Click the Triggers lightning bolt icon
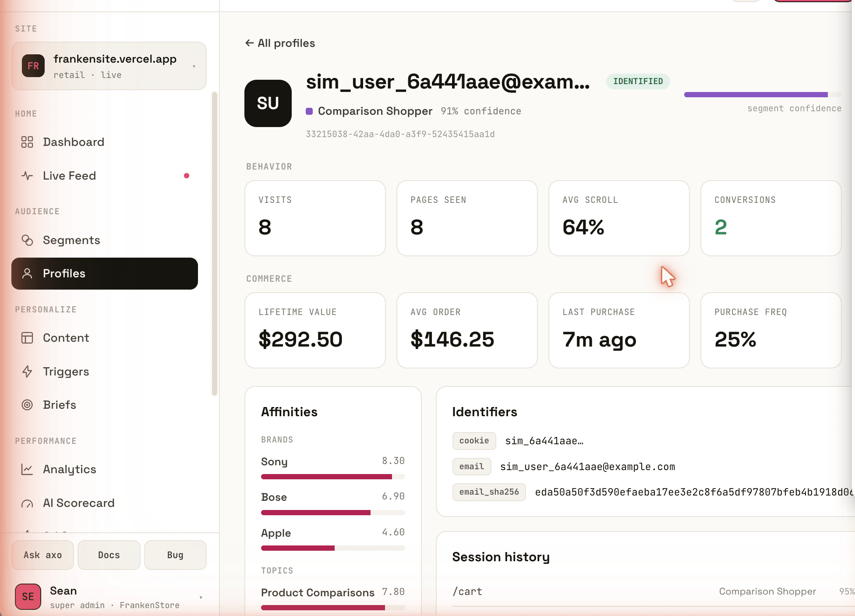This screenshot has height=616, width=855. pyautogui.click(x=27, y=372)
